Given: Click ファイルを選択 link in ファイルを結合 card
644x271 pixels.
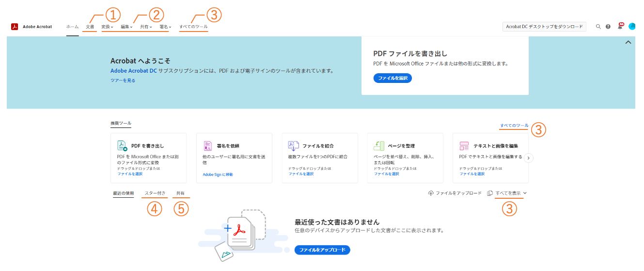Looking at the screenshot, I should 301,174.
